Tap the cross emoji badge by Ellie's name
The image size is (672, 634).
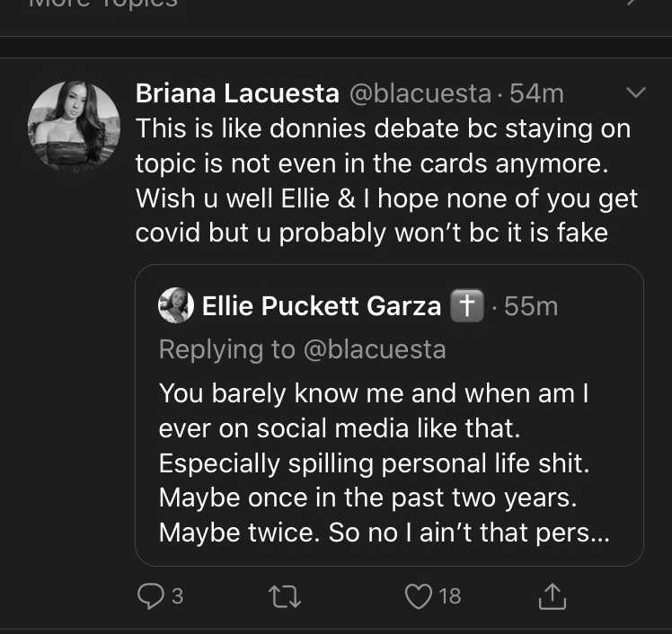[x=466, y=305]
